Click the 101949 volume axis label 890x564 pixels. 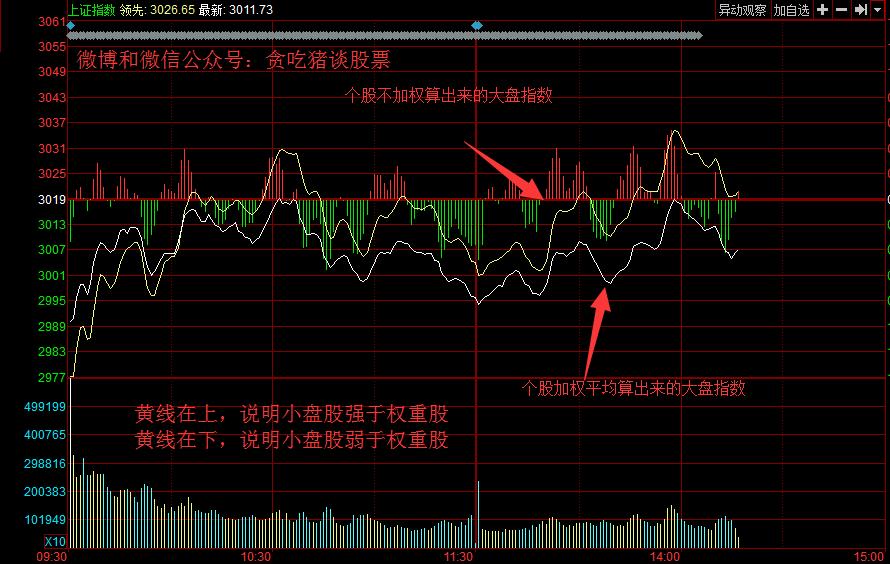45,519
